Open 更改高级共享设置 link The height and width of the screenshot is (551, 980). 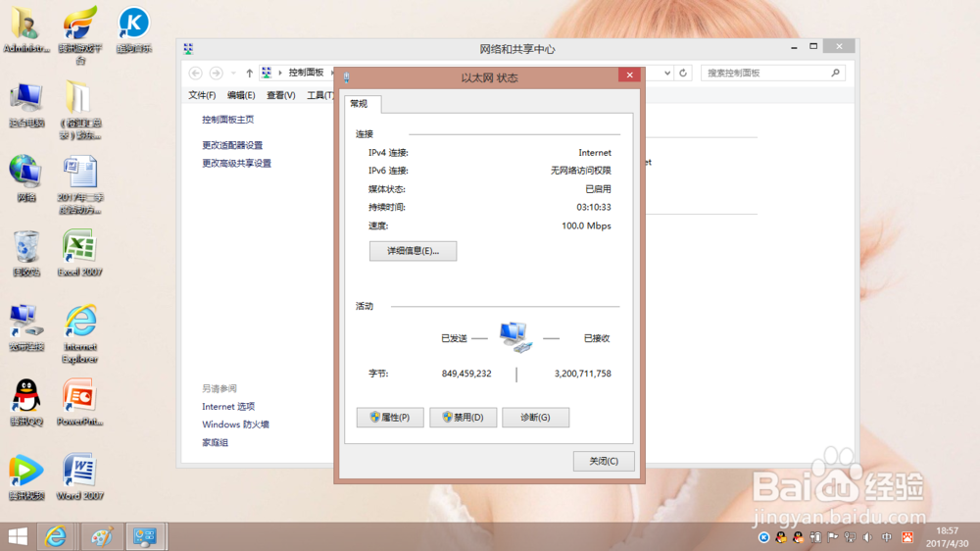tap(237, 163)
